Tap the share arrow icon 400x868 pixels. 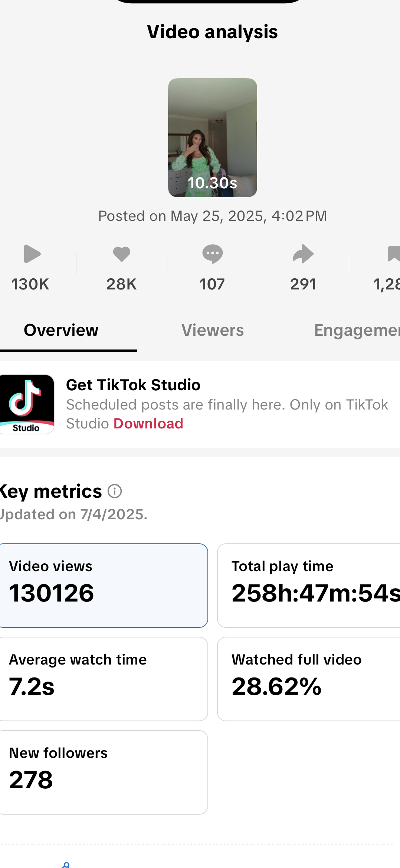click(303, 254)
